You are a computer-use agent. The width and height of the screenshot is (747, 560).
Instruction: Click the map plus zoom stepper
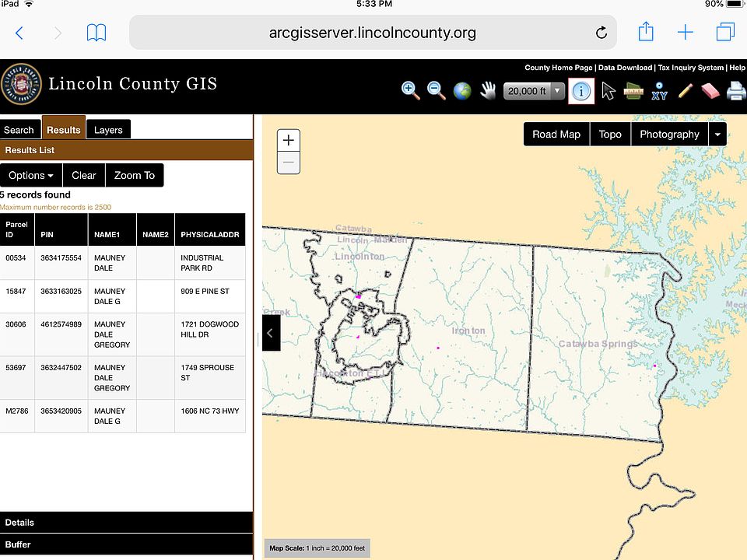point(288,140)
